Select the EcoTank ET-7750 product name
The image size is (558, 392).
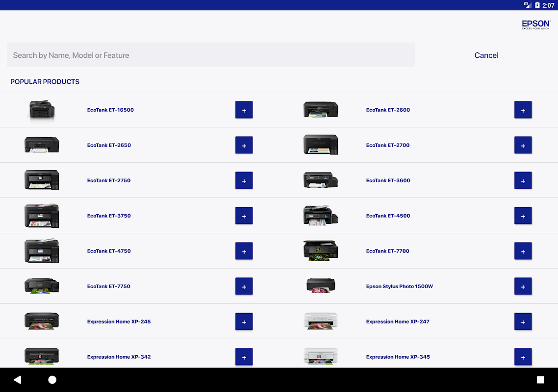[x=108, y=286]
